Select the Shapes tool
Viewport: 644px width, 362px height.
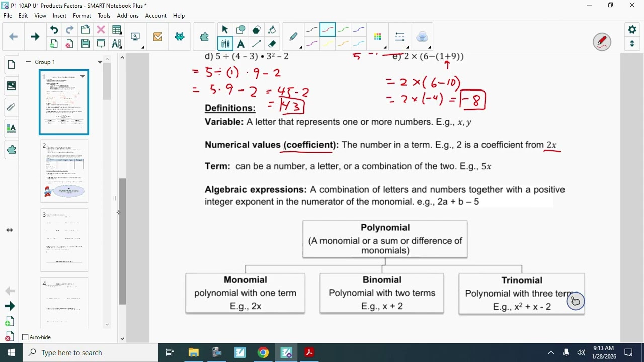click(240, 30)
